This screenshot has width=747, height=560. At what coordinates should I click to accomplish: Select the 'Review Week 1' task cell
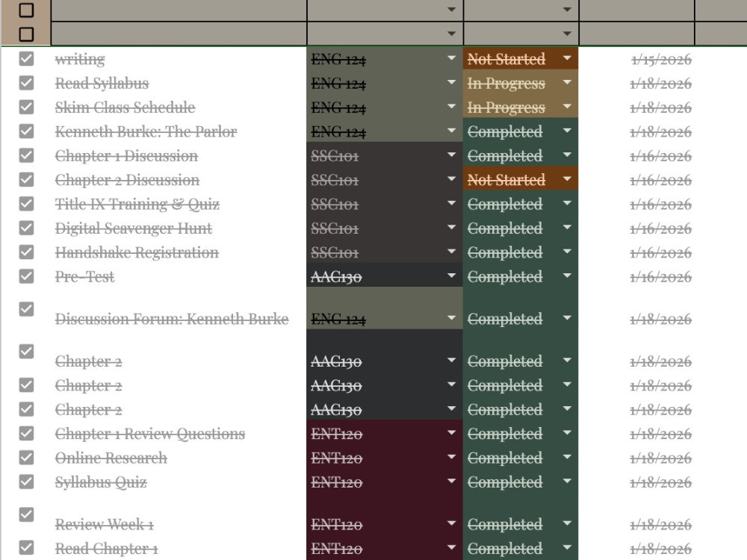point(179,514)
